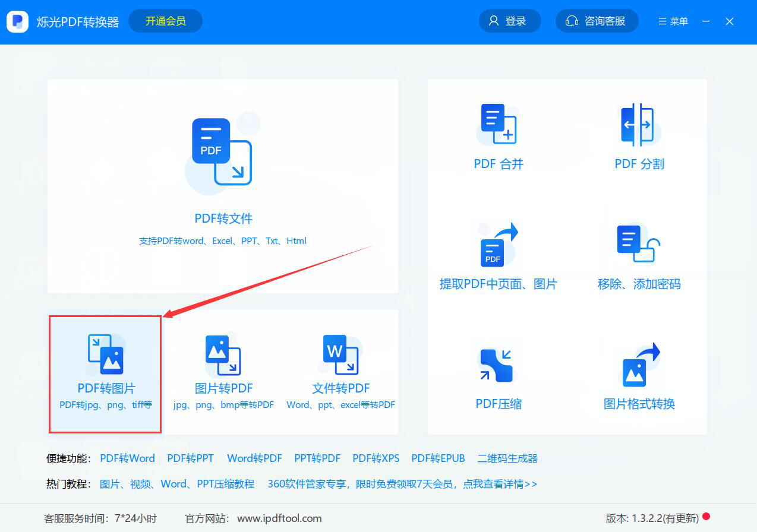
Task: Click the 便捷功能 label
Action: (x=68, y=458)
